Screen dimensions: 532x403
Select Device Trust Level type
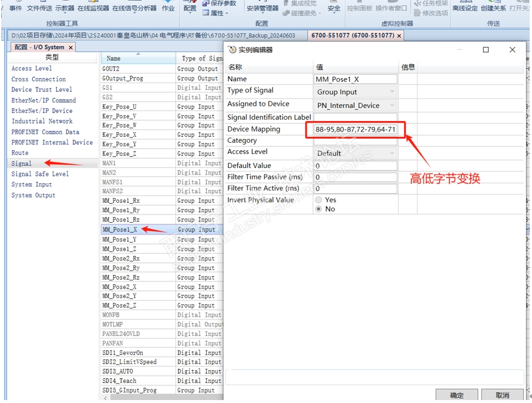click(42, 90)
